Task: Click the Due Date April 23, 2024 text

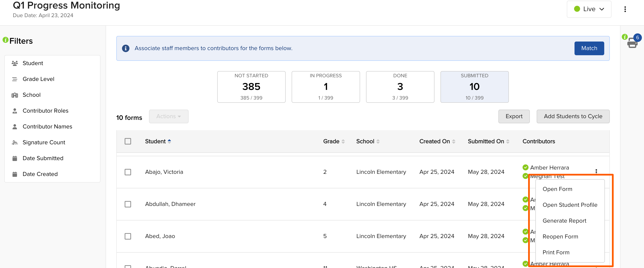Action: click(x=43, y=15)
